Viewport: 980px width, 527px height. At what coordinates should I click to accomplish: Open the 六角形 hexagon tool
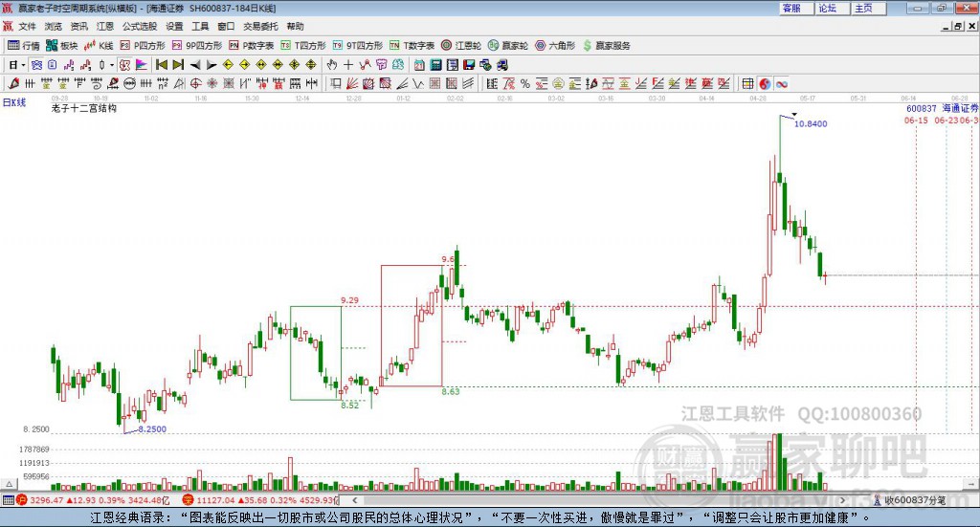point(555,46)
